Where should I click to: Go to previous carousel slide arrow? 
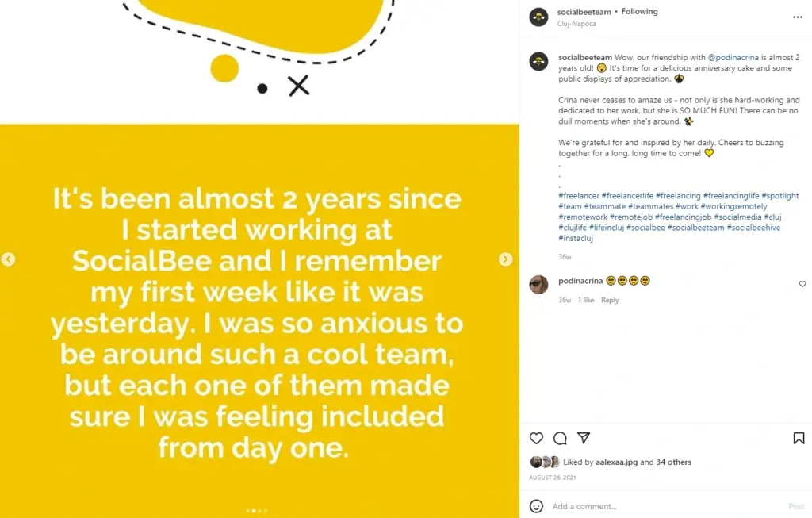pos(9,259)
